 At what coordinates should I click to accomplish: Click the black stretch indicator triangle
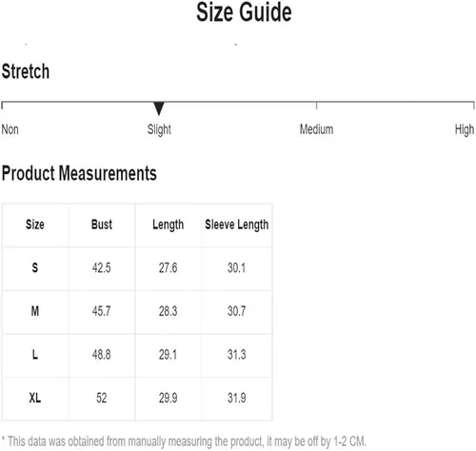tap(159, 108)
